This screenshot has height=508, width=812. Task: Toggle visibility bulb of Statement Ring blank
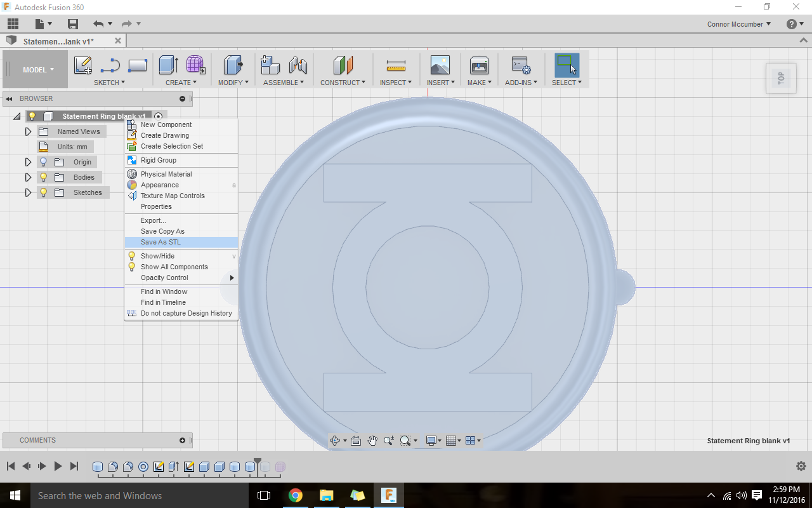32,116
